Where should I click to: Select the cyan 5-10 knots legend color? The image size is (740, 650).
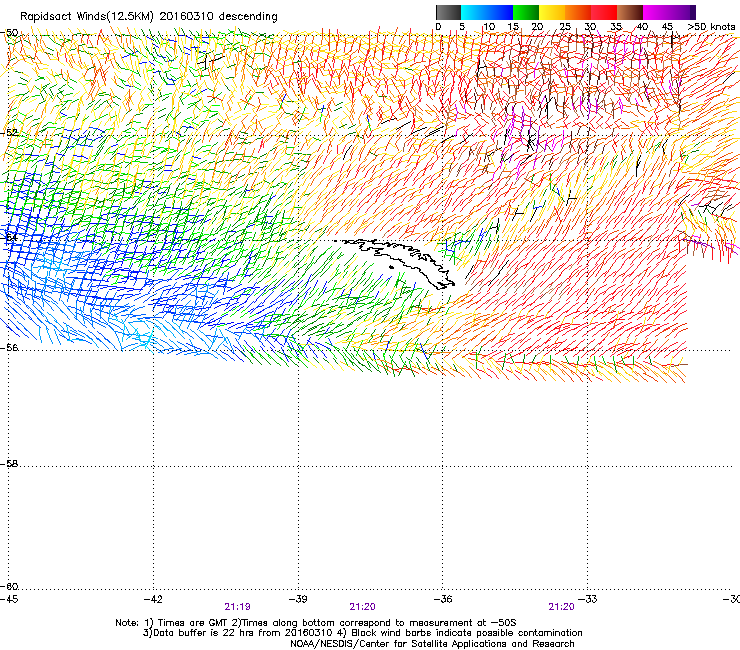click(x=474, y=12)
